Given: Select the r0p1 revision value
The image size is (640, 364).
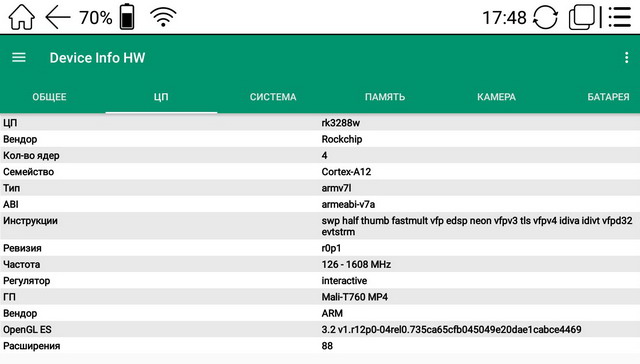Looking at the screenshot, I should pos(331,248).
